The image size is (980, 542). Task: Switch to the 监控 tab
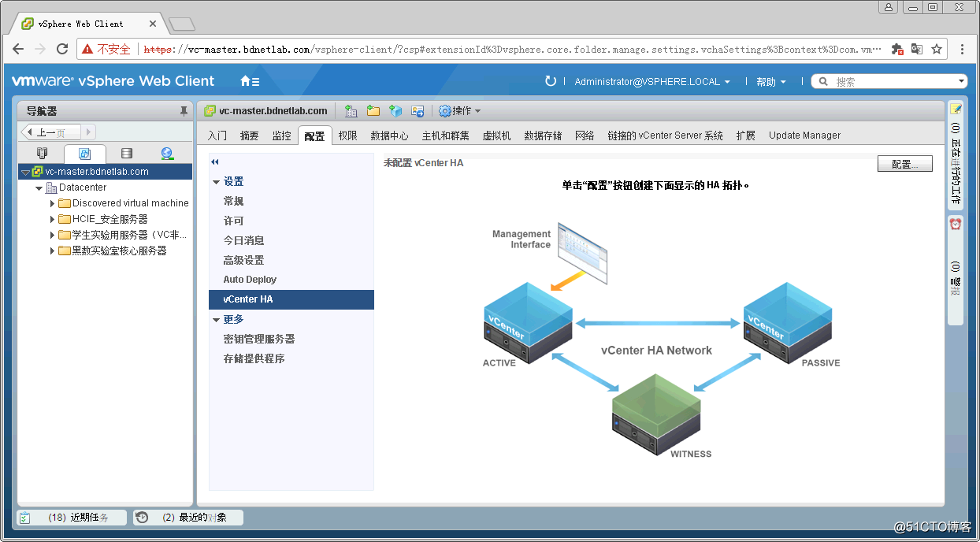(x=281, y=135)
